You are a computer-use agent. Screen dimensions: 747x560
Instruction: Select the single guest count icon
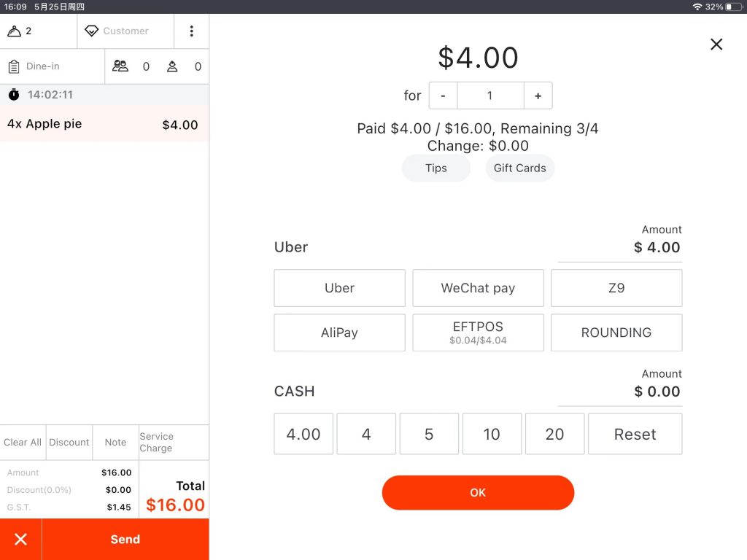click(x=172, y=66)
